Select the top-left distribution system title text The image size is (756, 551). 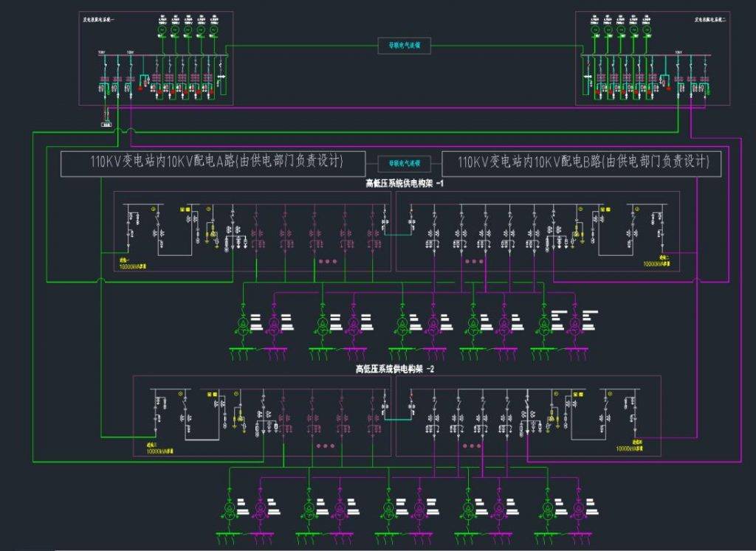point(99,20)
